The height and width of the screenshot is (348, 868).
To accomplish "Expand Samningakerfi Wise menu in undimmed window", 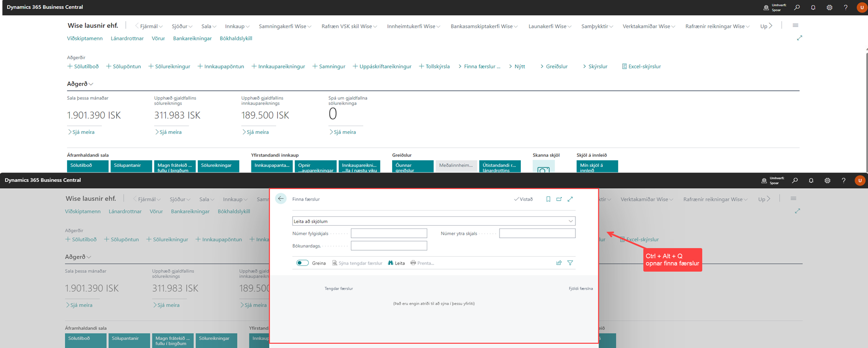I will click(x=285, y=26).
